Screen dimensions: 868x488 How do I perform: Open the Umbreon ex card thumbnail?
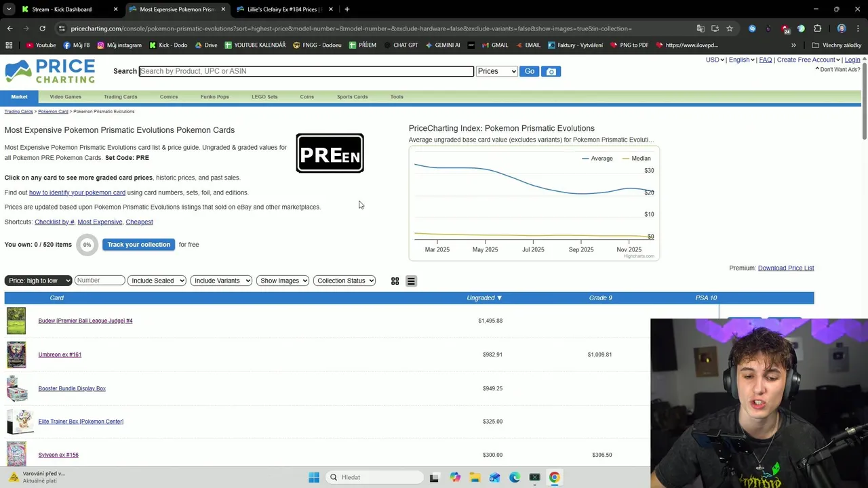(x=16, y=354)
